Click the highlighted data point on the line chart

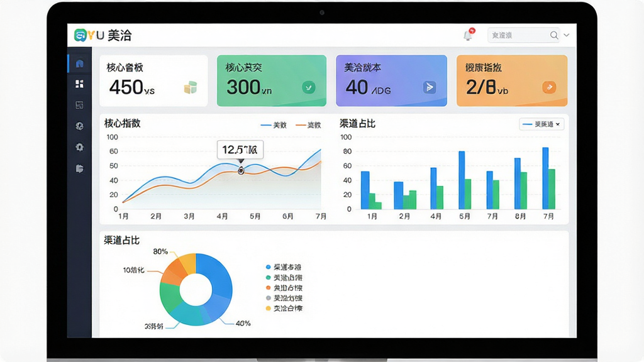[241, 171]
